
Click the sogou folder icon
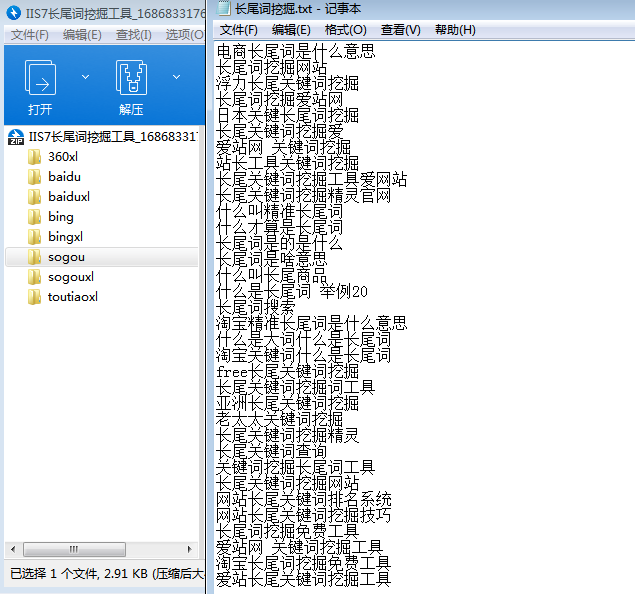[34, 257]
